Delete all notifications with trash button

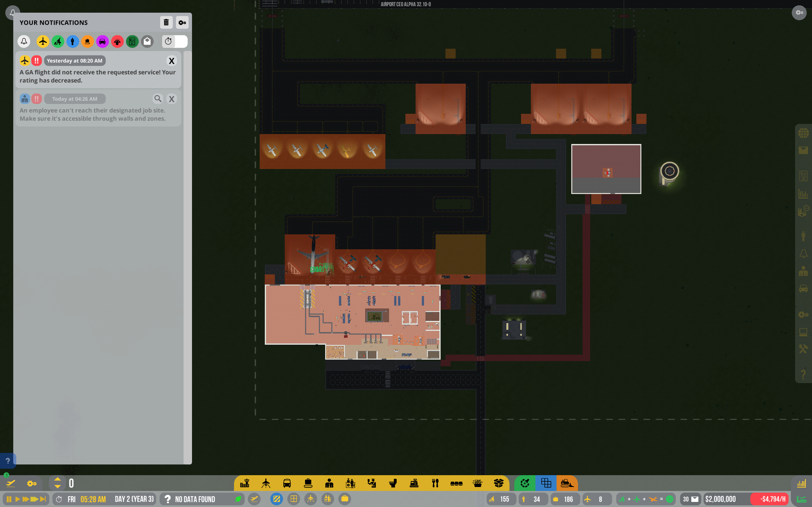[166, 23]
